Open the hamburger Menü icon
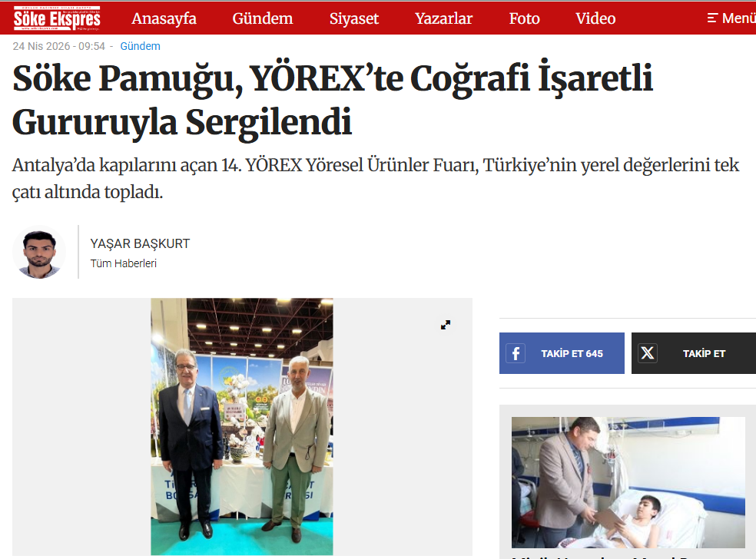This screenshot has height=559, width=756. [x=713, y=18]
